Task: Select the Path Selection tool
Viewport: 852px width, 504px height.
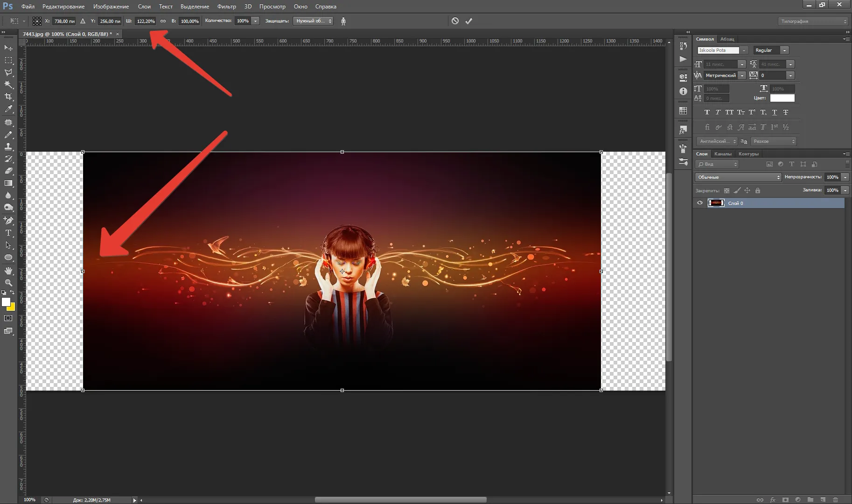Action: coord(8,245)
